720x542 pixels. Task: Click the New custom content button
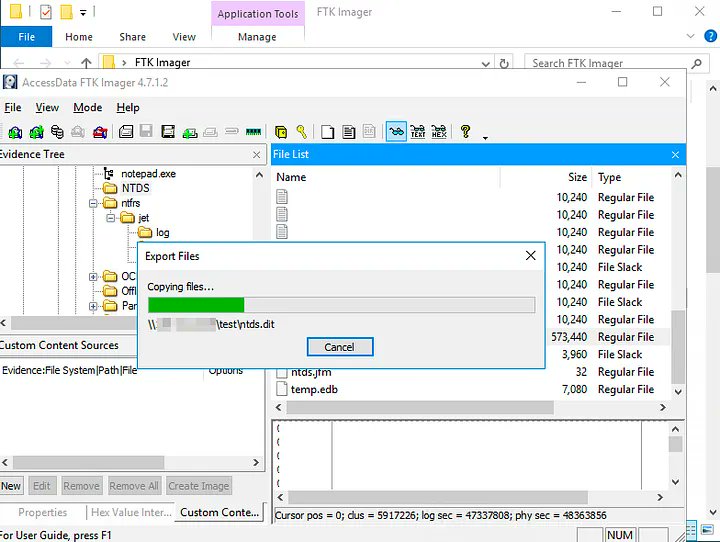tap(11, 486)
